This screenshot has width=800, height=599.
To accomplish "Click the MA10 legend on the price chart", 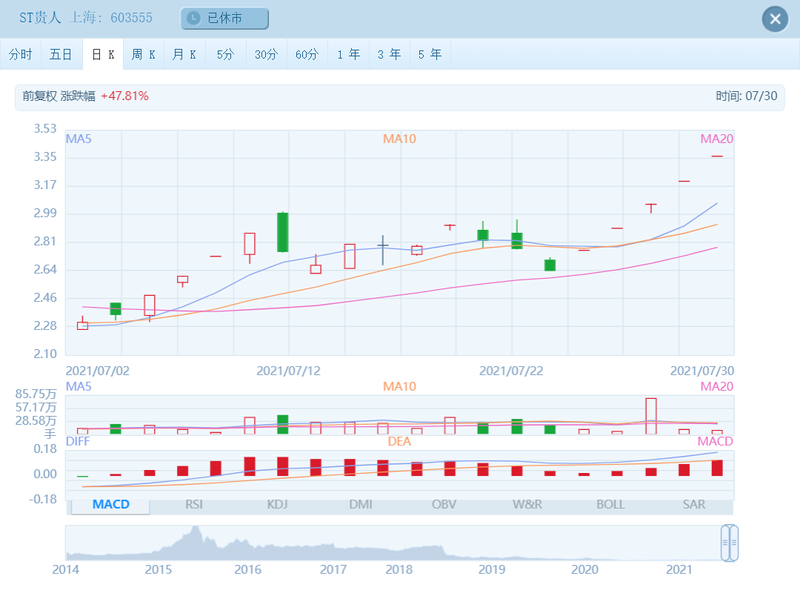I will [x=399, y=139].
